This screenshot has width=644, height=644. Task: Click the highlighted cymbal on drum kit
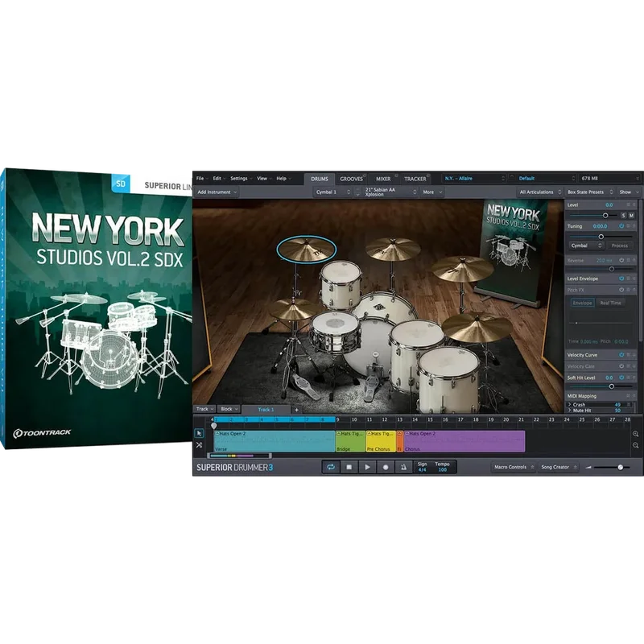click(x=307, y=249)
